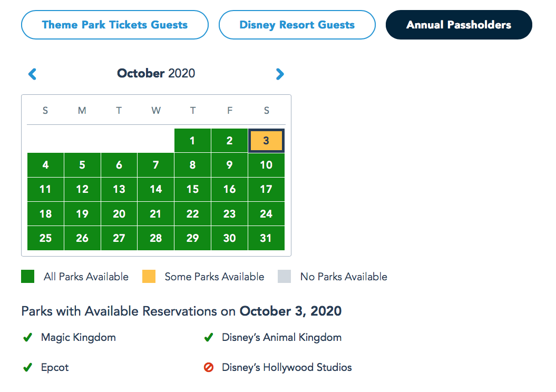Screen dimensions: 556x392
Task: Click the green checkmark beside Epcot
Action: coord(27,368)
